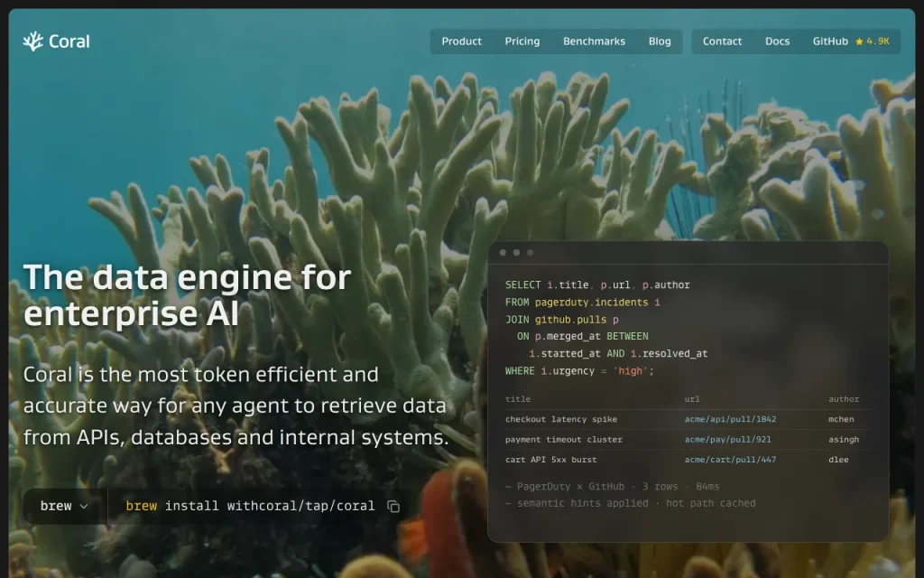Click the brew install withcoral/tap/coral text
924x578 pixels.
[250, 506]
